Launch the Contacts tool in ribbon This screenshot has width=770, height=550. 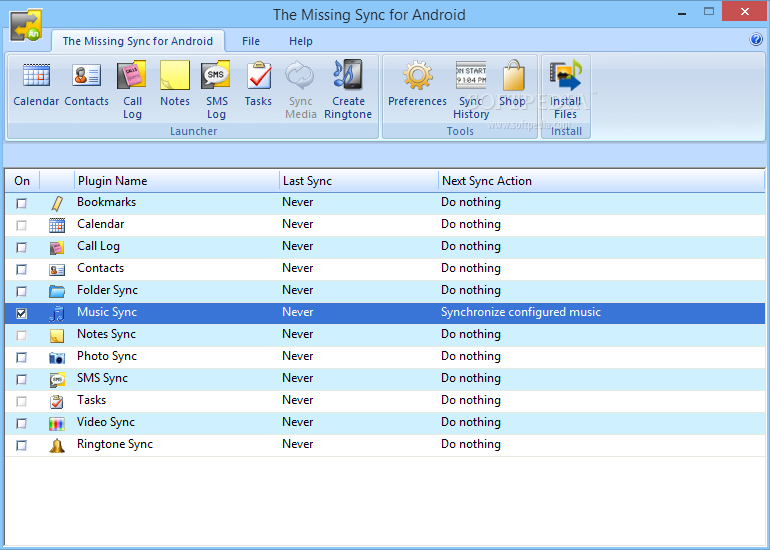[x=87, y=78]
